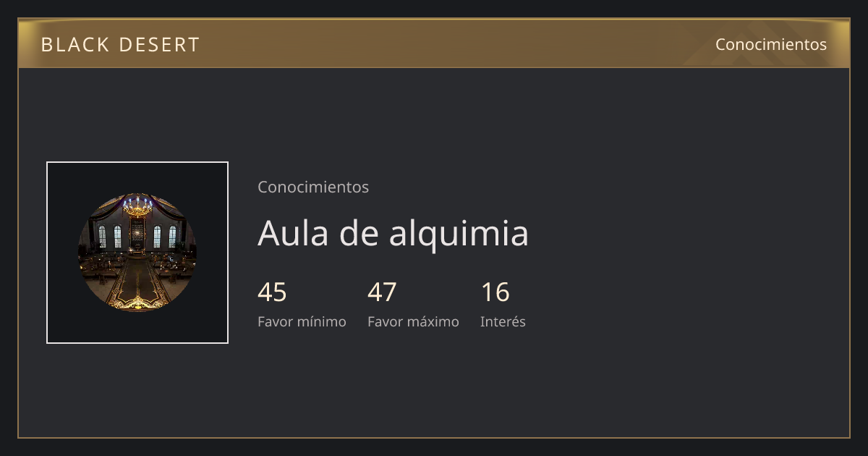Select the maximum favor value 47

coord(382,292)
